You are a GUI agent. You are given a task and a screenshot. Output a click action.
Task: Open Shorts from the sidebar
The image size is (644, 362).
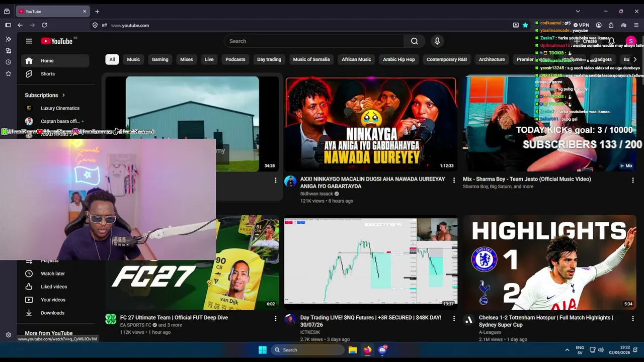click(55, 74)
